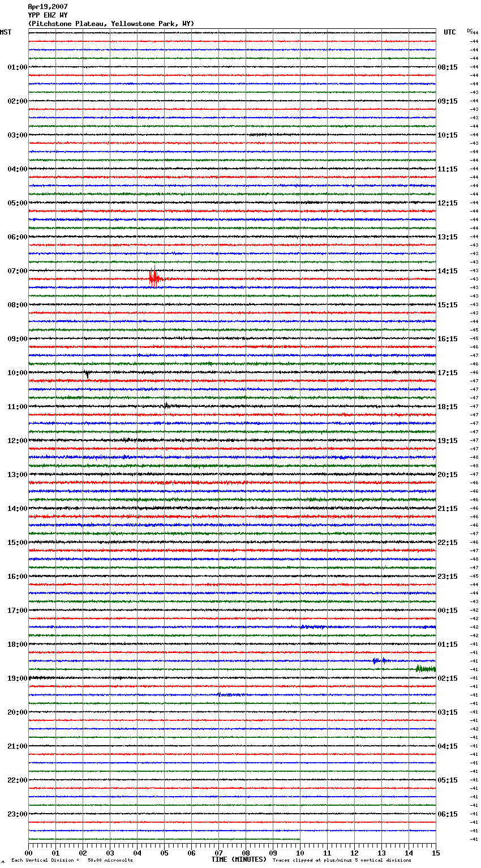Click the 08:00 MST time label
Screen dimensions: 481x868
tap(18, 305)
